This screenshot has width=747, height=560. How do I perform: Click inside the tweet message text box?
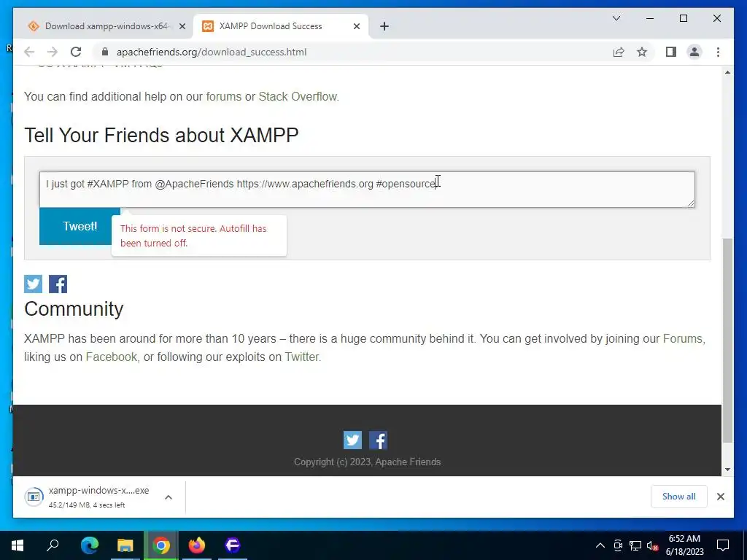[x=367, y=190]
